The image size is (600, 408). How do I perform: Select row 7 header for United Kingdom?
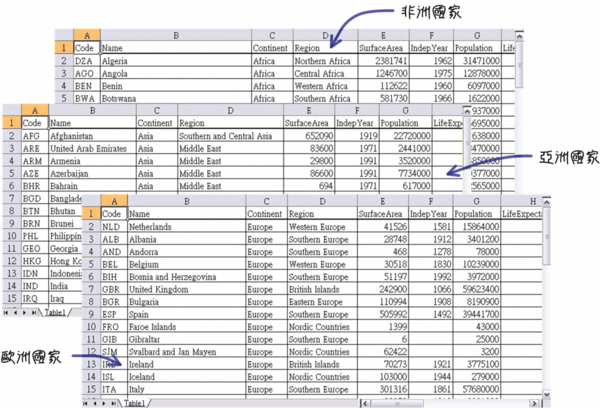[91, 289]
